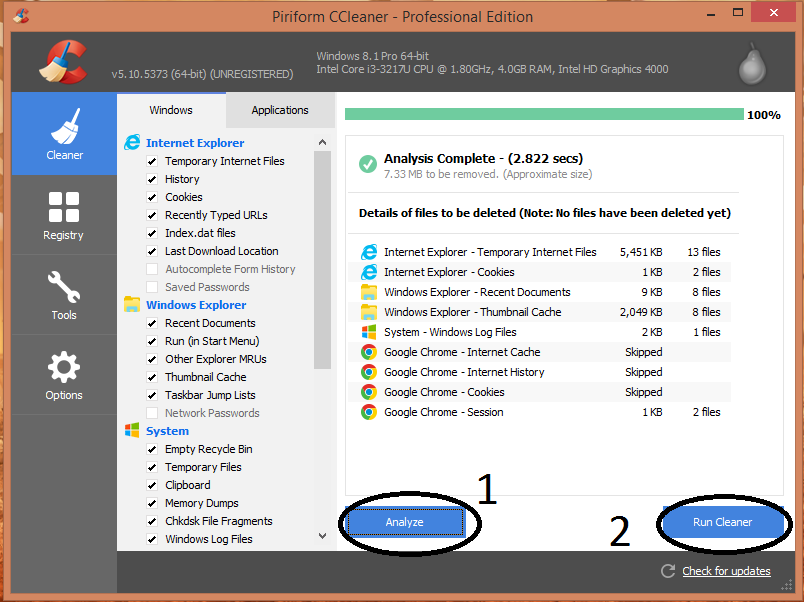This screenshot has height=602, width=804.
Task: Click the Analyze button
Action: click(x=405, y=522)
